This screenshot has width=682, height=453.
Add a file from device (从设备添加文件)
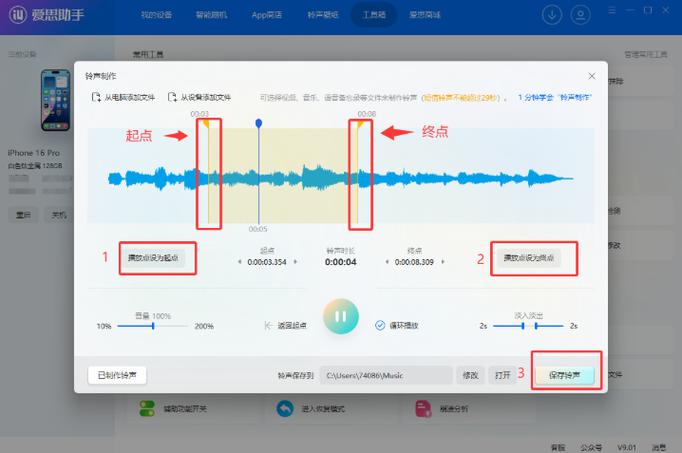click(200, 97)
